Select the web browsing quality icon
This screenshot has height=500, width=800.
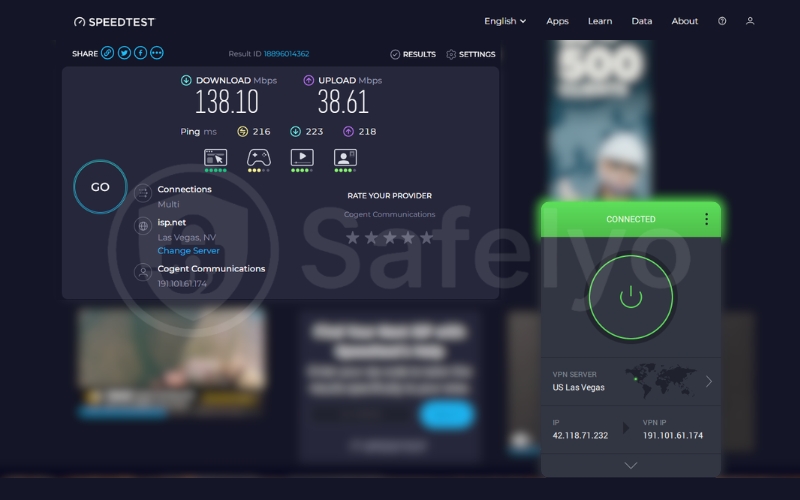215,160
